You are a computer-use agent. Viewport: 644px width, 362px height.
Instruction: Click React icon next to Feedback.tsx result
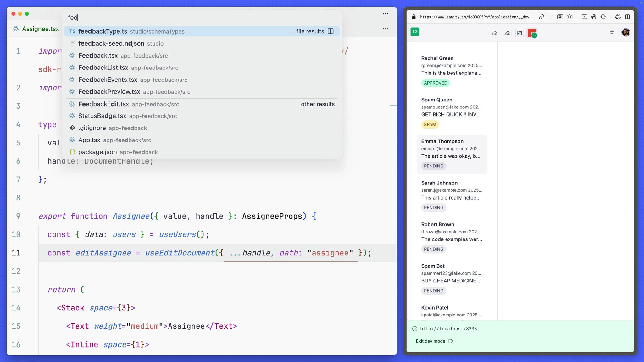point(72,56)
